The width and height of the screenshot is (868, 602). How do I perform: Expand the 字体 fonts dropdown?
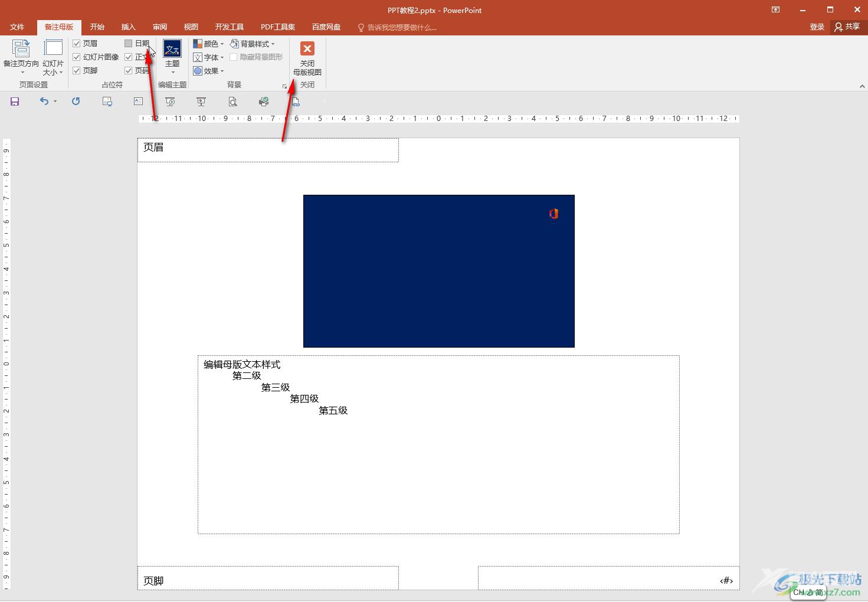point(209,57)
